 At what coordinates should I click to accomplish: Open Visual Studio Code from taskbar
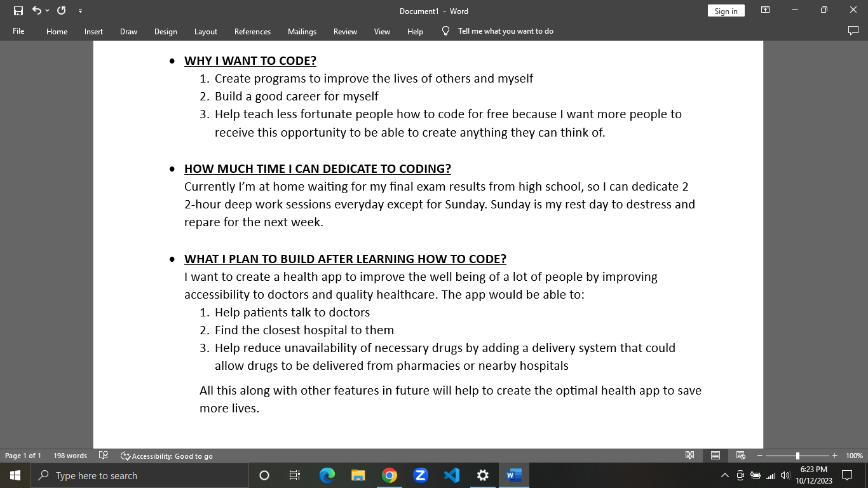coord(452,475)
